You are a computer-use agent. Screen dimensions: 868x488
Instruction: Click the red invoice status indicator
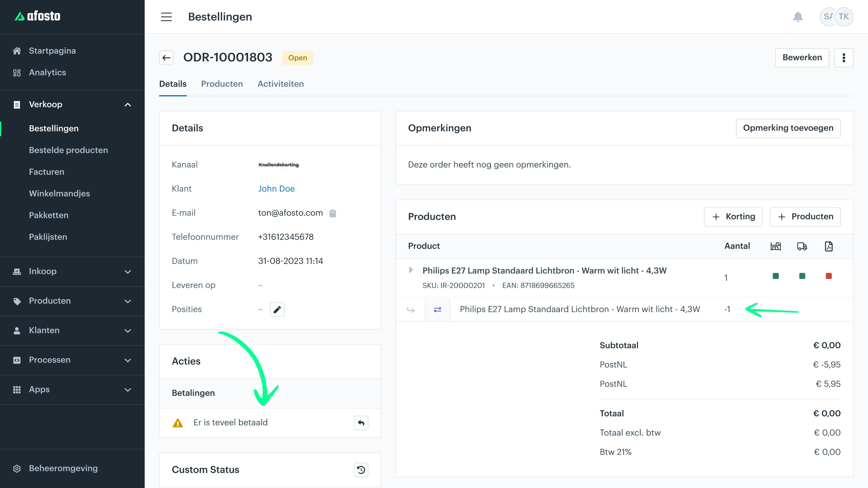tap(829, 276)
